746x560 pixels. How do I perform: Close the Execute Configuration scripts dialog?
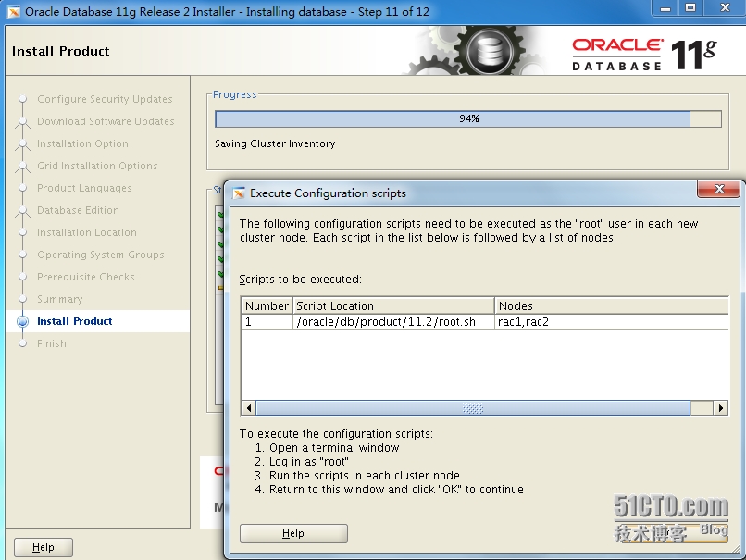[x=719, y=189]
